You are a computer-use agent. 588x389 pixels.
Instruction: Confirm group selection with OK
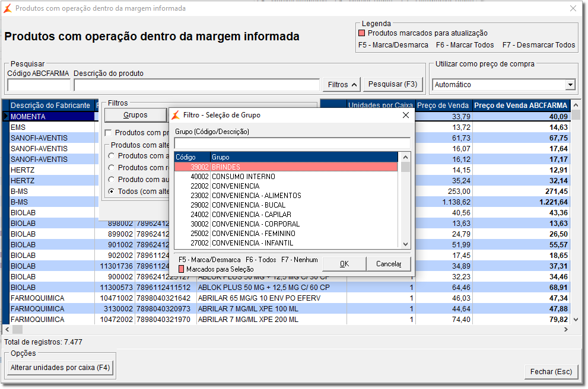click(x=344, y=264)
